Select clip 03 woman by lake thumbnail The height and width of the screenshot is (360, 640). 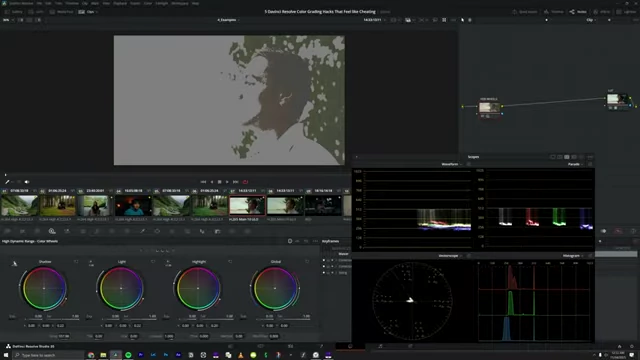coord(95,205)
